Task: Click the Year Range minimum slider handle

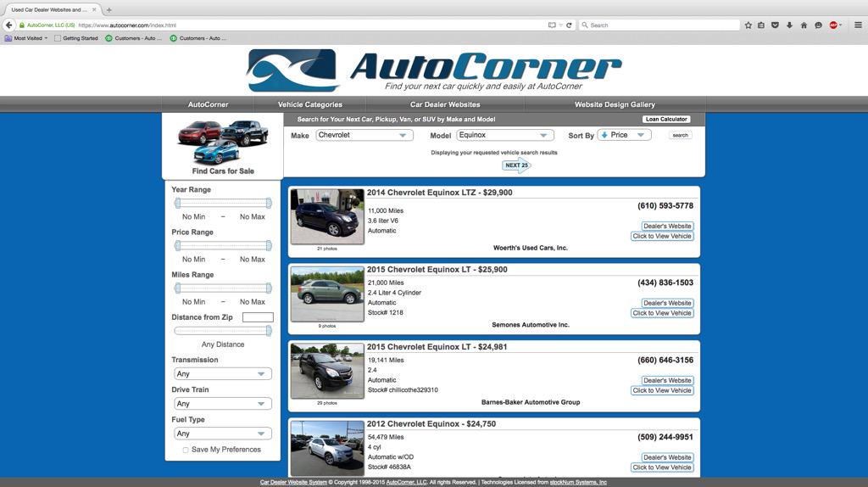Action: [x=178, y=204]
